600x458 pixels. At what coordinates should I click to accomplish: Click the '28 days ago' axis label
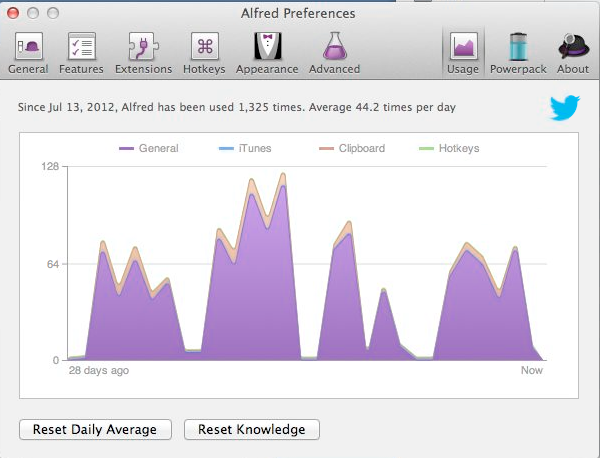[x=99, y=370]
